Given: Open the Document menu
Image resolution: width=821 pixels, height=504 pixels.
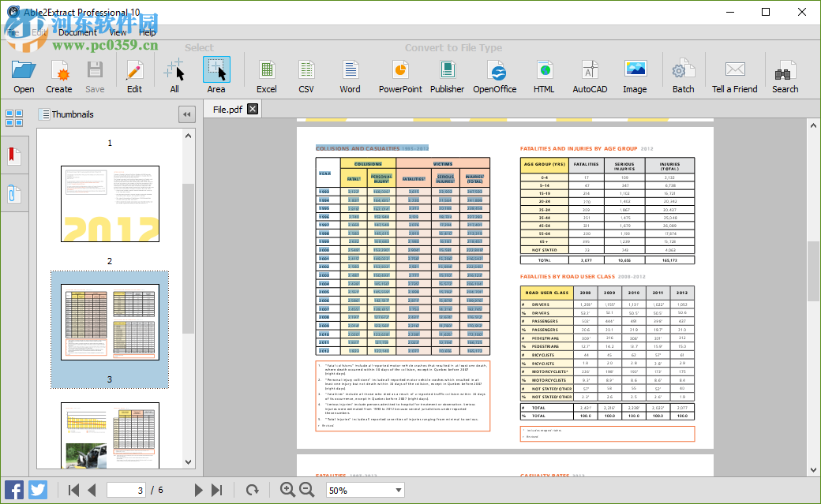Looking at the screenshot, I should [77, 32].
